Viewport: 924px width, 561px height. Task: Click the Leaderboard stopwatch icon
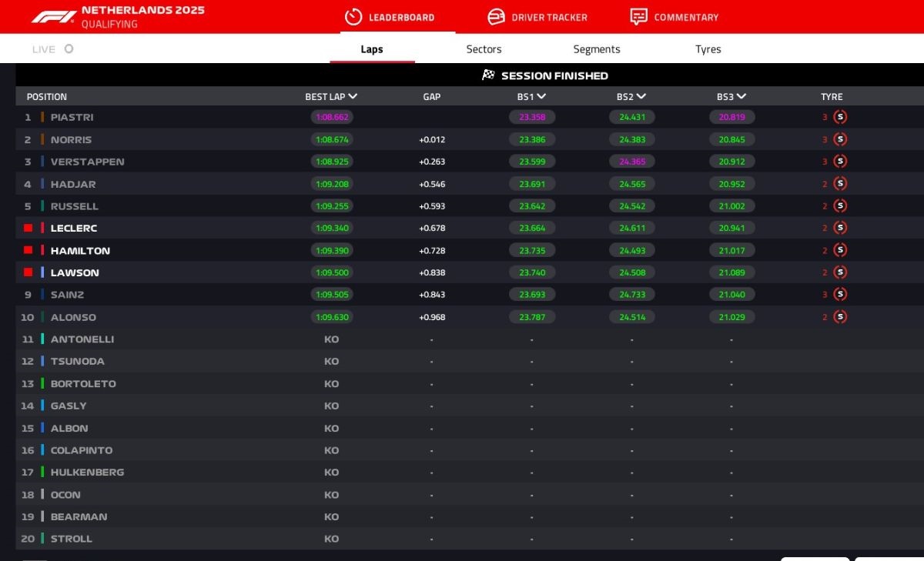pyautogui.click(x=353, y=17)
